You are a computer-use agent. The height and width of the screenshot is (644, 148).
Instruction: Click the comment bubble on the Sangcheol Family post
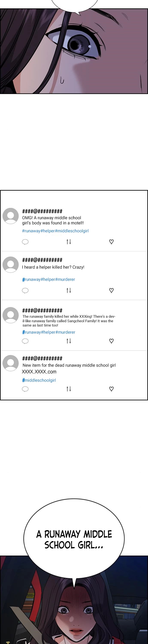(x=25, y=341)
